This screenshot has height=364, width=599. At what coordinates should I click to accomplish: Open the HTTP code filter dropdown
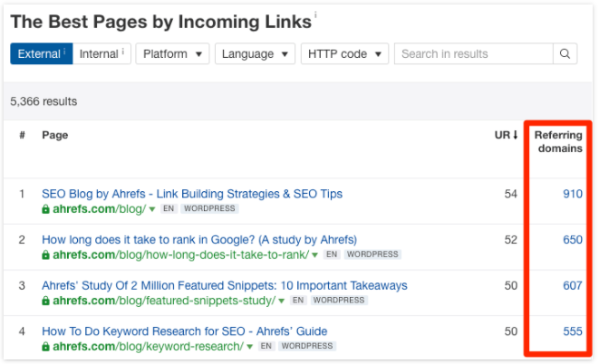(x=344, y=53)
